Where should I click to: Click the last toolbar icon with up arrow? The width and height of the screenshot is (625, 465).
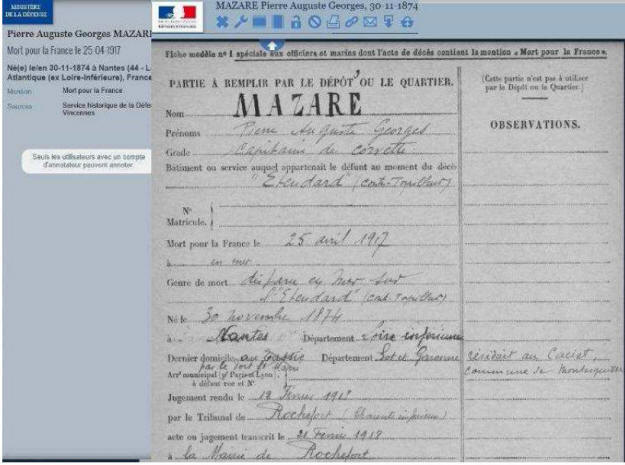coord(407,21)
